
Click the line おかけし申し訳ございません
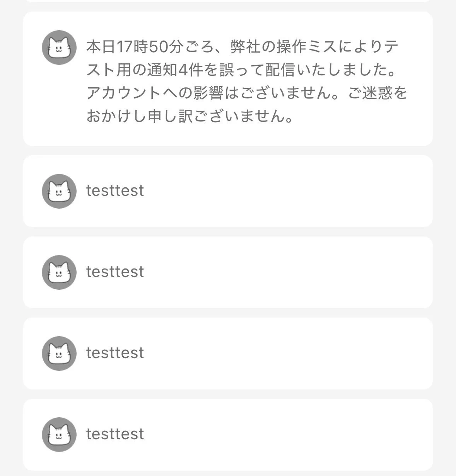190,116
